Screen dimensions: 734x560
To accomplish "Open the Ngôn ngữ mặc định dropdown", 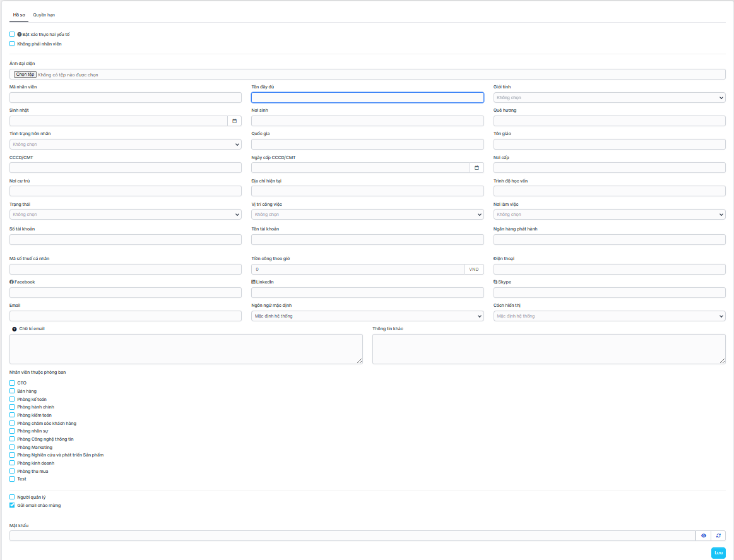I will [x=367, y=316].
